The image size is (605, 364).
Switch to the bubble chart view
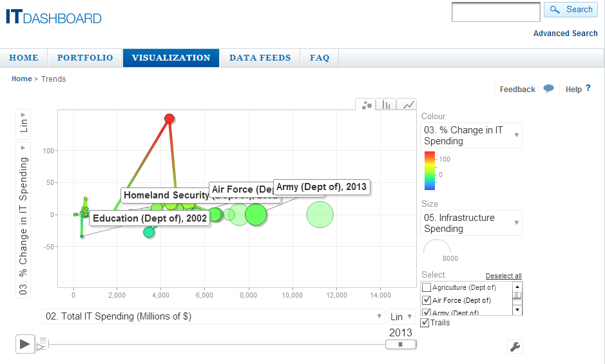coord(367,105)
